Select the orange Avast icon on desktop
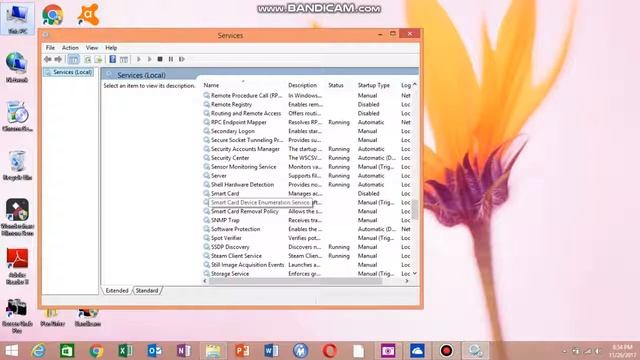Screen dimensions: 640x360 click(88, 15)
